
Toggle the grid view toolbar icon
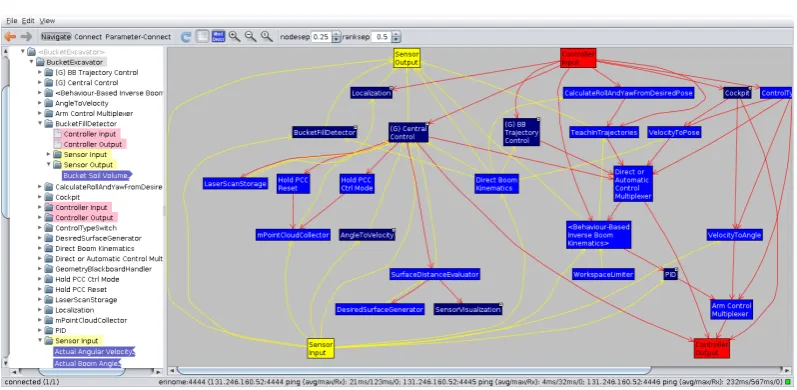coord(202,37)
